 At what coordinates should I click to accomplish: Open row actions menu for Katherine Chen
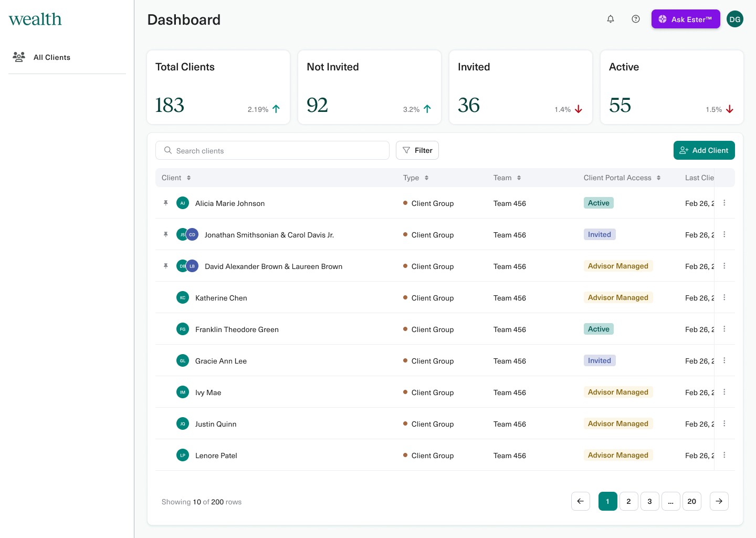click(724, 297)
